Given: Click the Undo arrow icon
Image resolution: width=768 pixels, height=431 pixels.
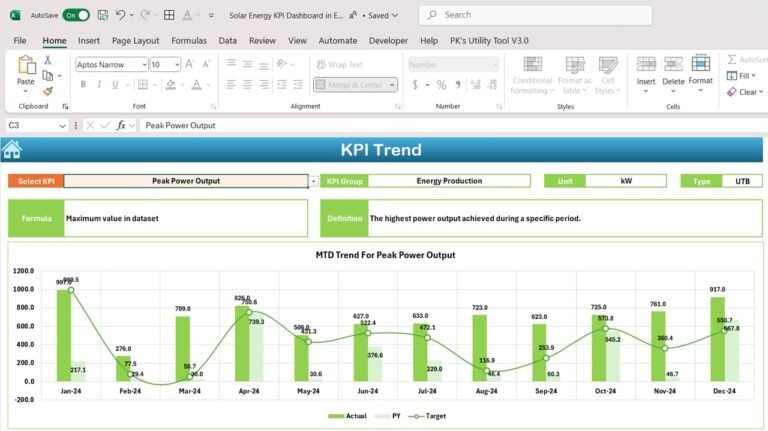Looking at the screenshot, I should [120, 15].
